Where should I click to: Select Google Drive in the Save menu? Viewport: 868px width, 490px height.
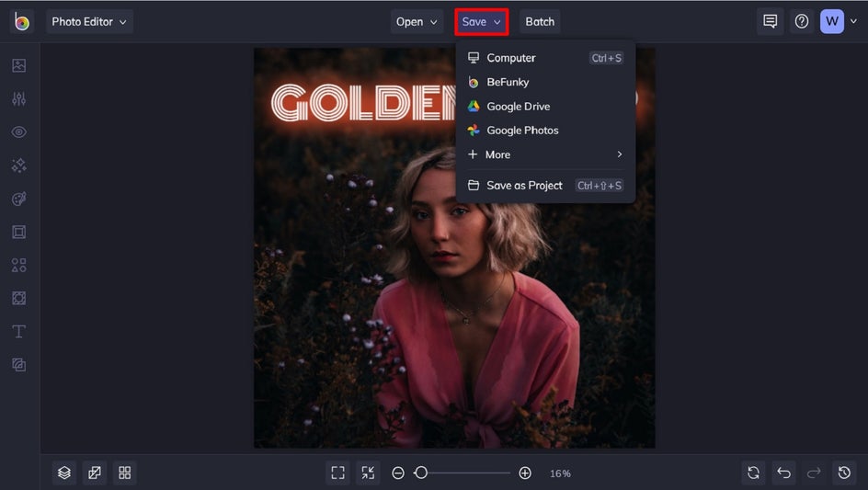(518, 107)
